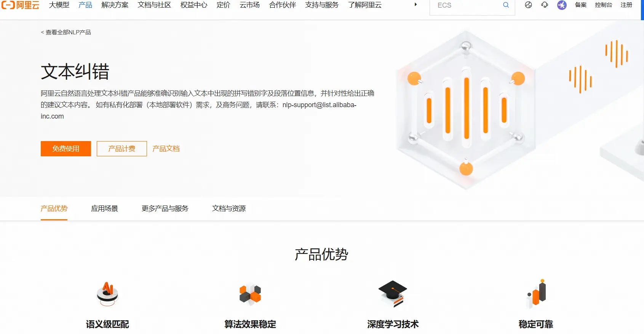Open the 定价 menu item
The height and width of the screenshot is (334, 644).
(224, 5)
